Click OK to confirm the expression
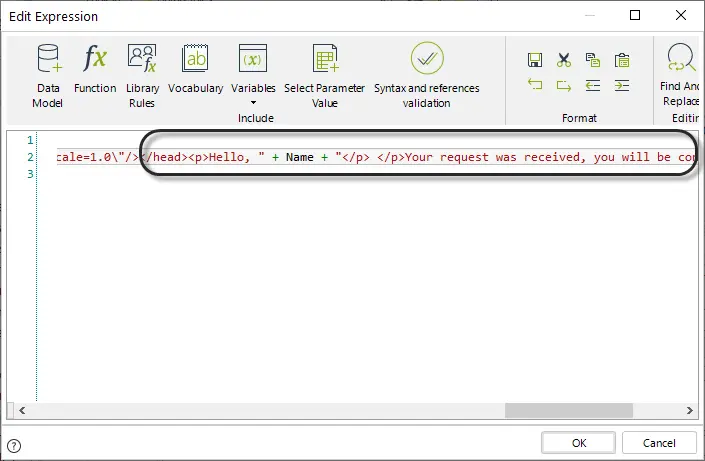Image resolution: width=705 pixels, height=461 pixels. click(579, 443)
